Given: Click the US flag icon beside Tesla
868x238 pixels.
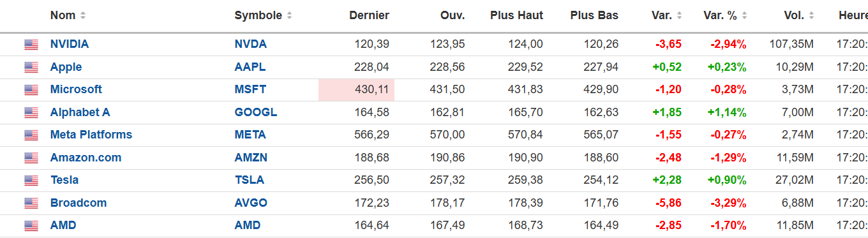Looking at the screenshot, I should pyautogui.click(x=31, y=181).
